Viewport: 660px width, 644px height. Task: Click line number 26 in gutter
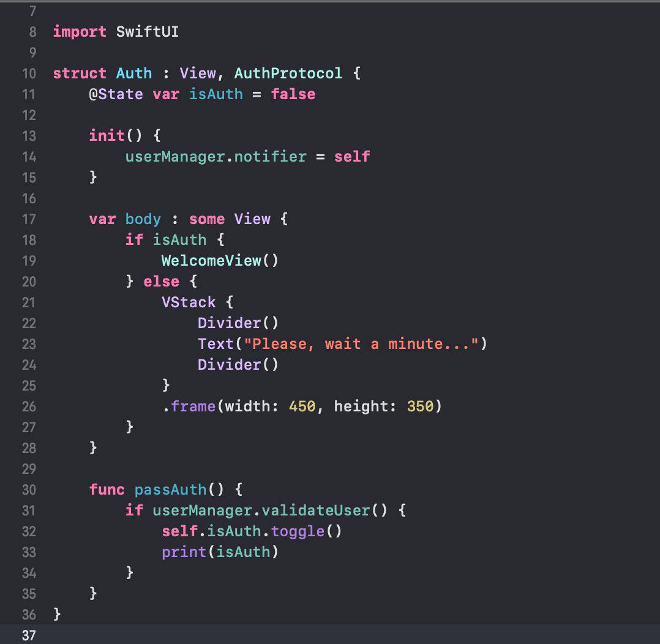pos(29,406)
